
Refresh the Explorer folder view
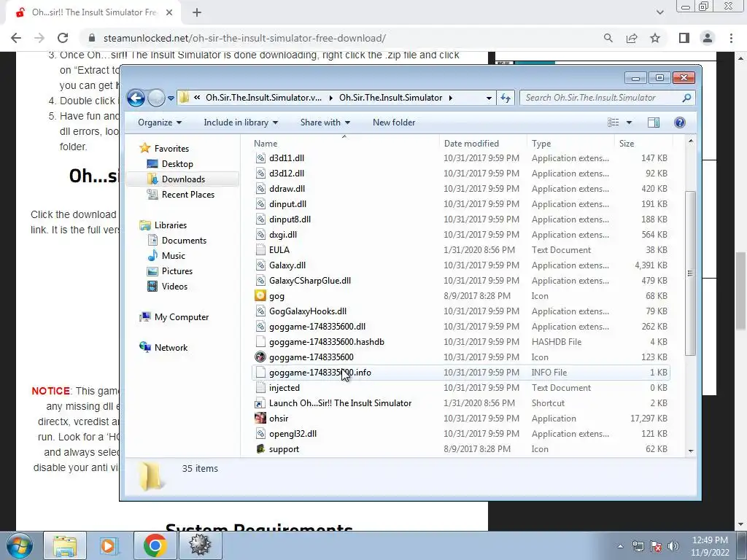506,98
